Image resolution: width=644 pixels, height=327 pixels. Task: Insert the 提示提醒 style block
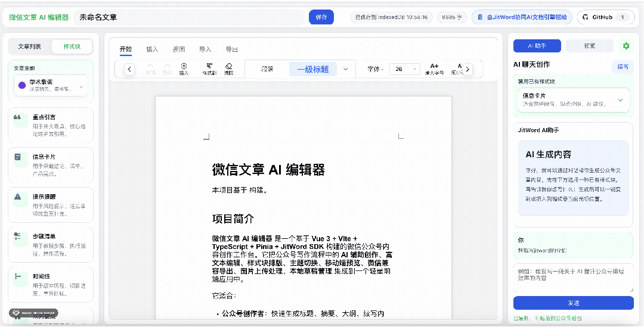coord(51,205)
